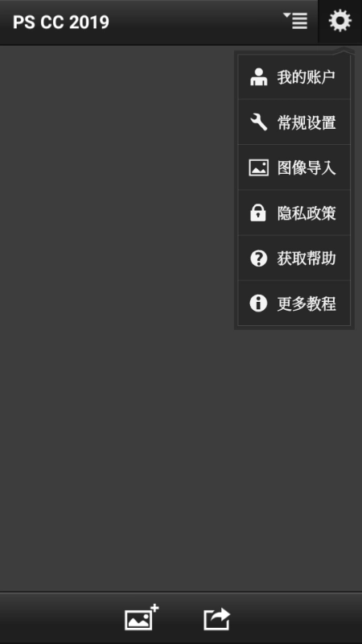Open the list dropdown icon in header

(x=295, y=21)
